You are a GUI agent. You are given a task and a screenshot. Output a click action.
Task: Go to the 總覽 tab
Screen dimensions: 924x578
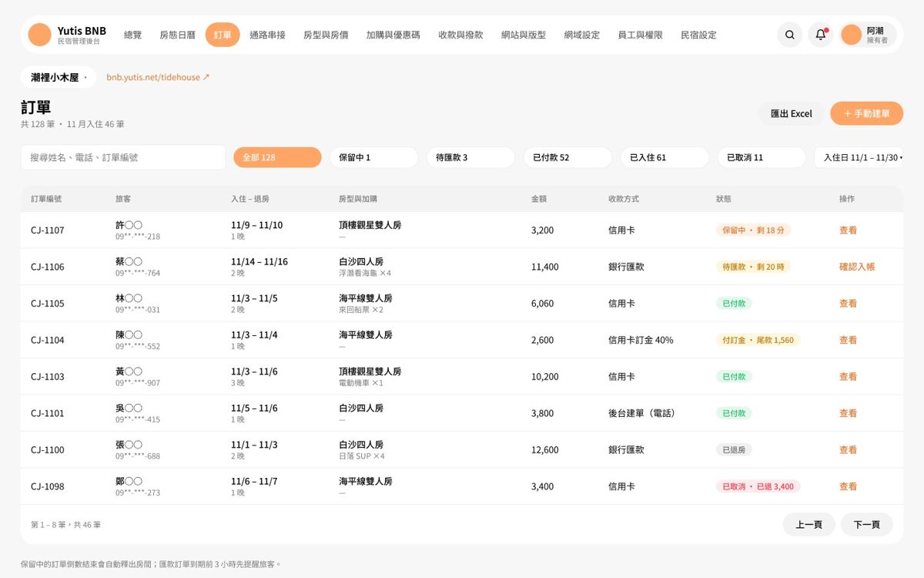tap(132, 35)
